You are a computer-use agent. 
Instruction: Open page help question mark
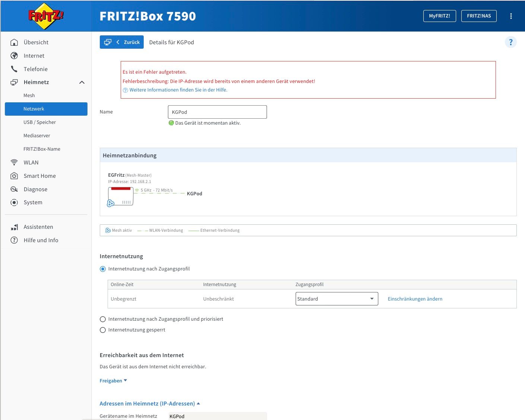click(x=511, y=42)
